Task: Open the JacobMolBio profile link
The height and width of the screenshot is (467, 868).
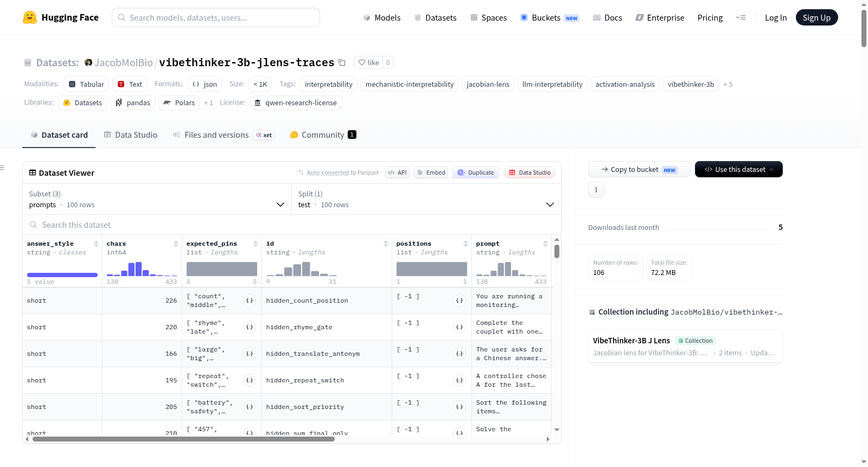Action: [124, 62]
